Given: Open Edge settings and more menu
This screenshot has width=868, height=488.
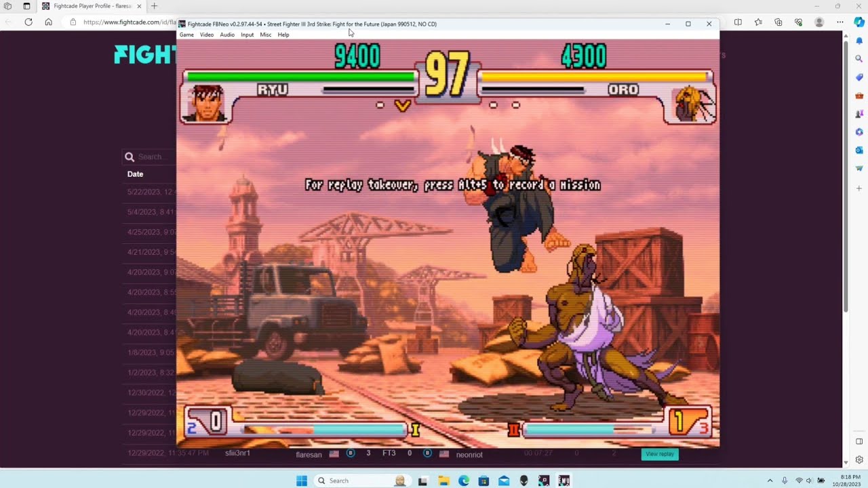Looking at the screenshot, I should pos(840,22).
